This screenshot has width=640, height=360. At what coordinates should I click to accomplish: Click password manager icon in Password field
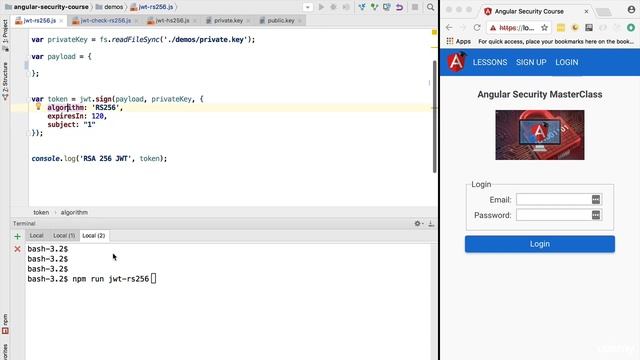coord(596,215)
